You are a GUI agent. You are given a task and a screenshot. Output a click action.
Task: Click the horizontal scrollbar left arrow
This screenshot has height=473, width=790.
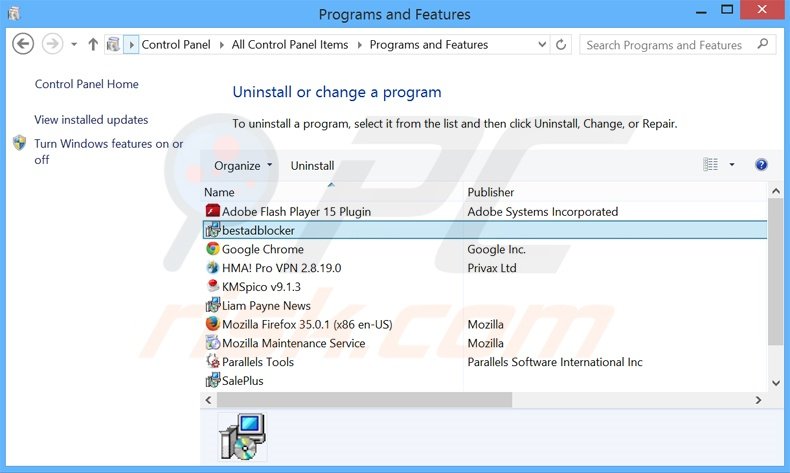pos(208,400)
